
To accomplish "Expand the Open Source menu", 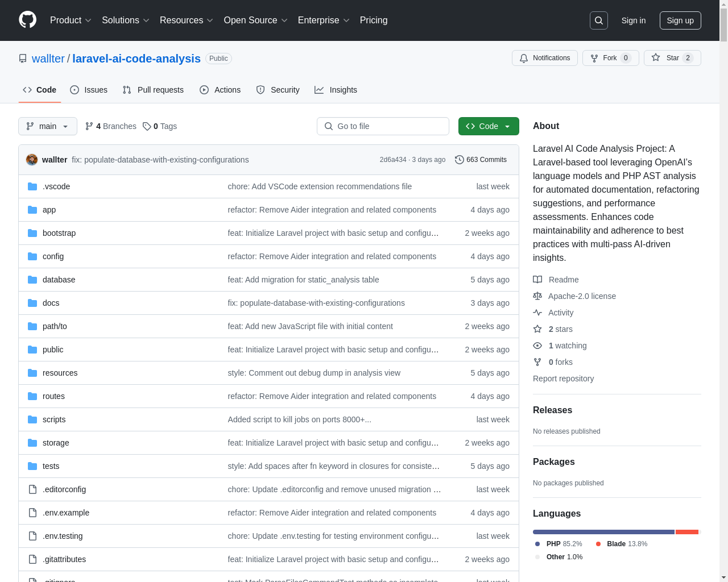I will pyautogui.click(x=256, y=20).
